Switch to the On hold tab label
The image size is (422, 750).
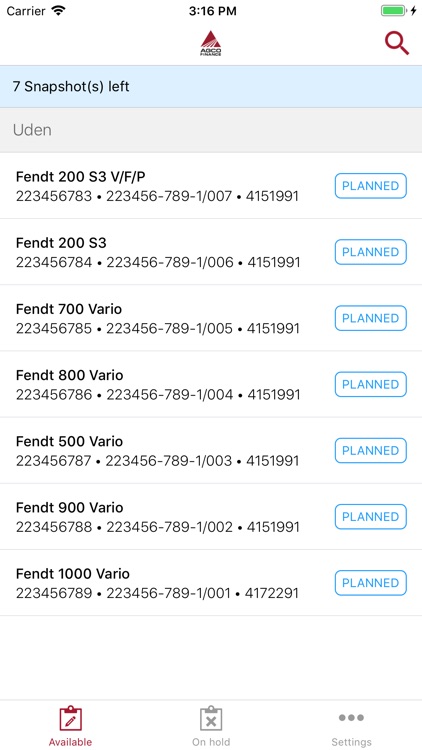(211, 742)
